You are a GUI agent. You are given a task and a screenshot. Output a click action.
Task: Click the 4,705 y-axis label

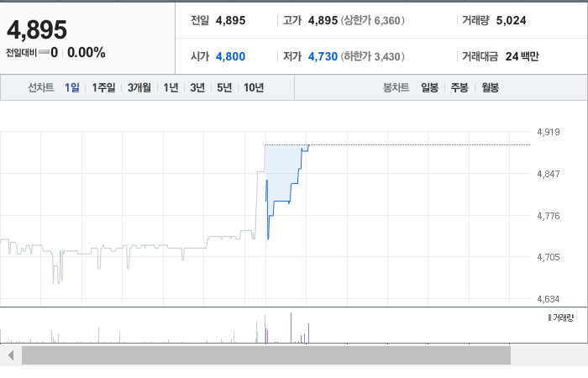[549, 257]
